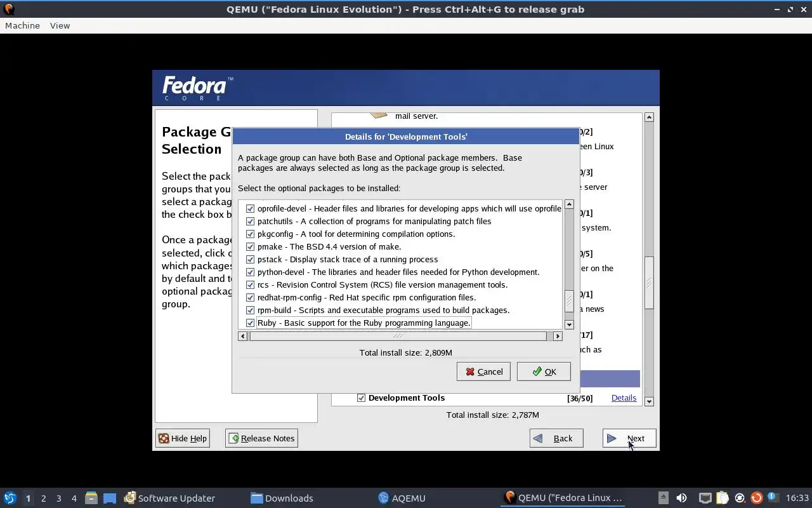The image size is (812, 508).
Task: Click package list scroll left arrow
Action: (x=242, y=336)
